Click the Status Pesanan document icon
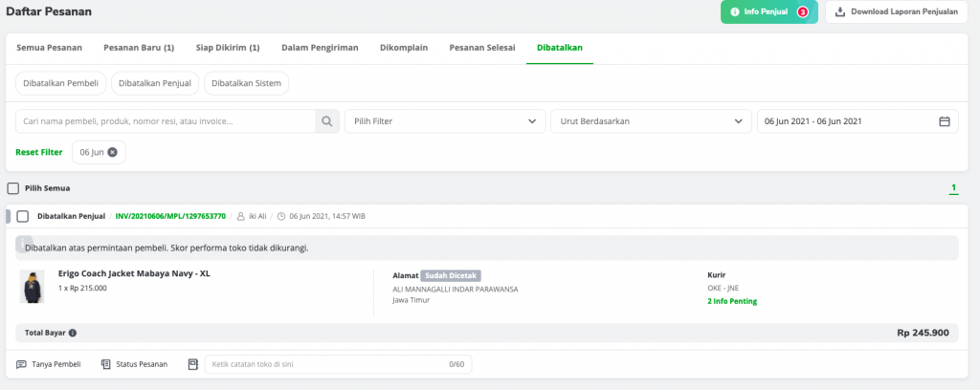 (x=105, y=364)
